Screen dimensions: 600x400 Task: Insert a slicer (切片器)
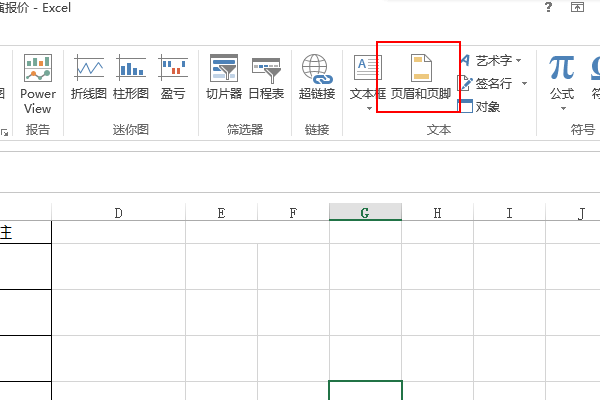pos(224,77)
